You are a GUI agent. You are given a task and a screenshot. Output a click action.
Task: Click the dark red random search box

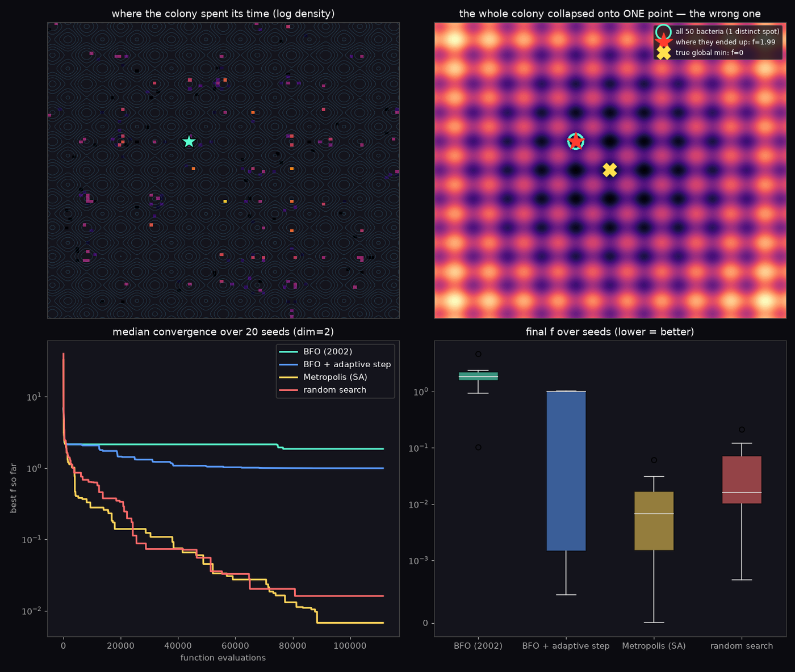(x=742, y=480)
